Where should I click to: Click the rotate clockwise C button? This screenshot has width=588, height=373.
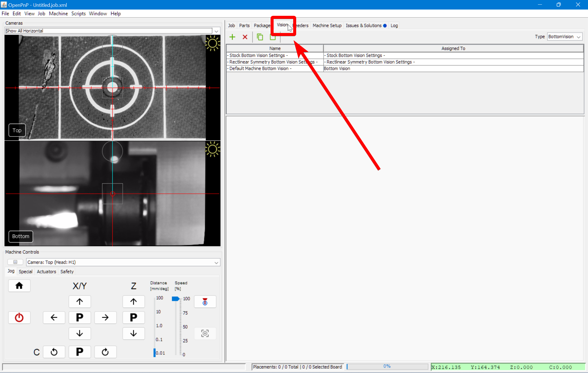pyautogui.click(x=105, y=352)
